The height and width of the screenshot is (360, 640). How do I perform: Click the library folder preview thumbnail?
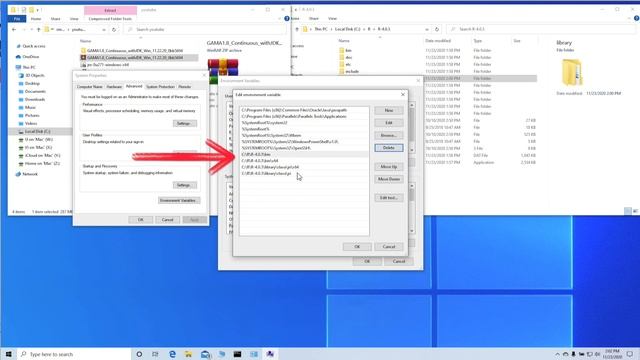tap(572, 72)
